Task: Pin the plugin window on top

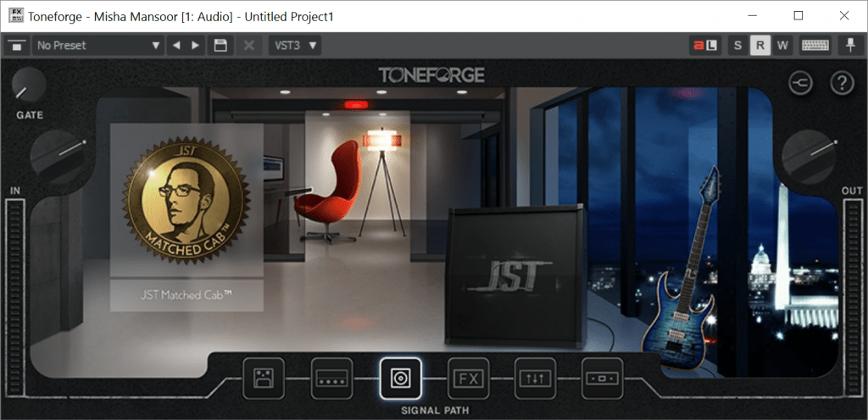Action: tap(851, 46)
